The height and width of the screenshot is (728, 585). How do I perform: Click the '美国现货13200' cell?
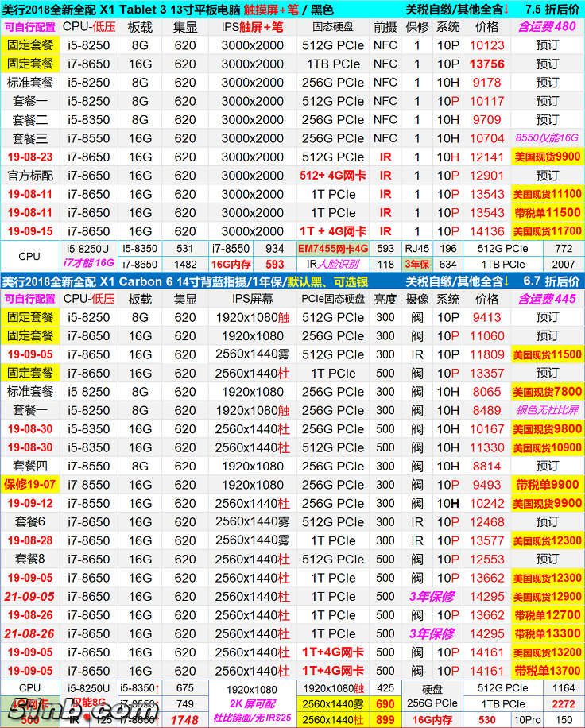547,652
